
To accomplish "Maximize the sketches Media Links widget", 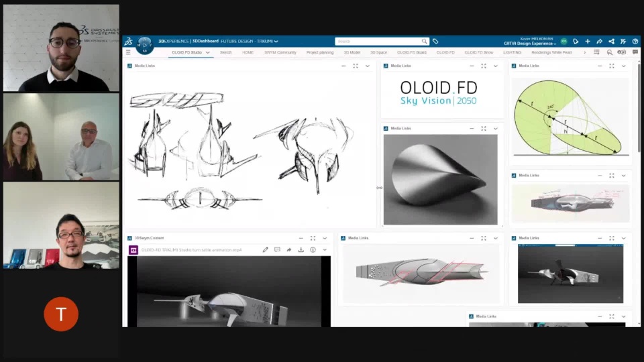I will (x=356, y=66).
